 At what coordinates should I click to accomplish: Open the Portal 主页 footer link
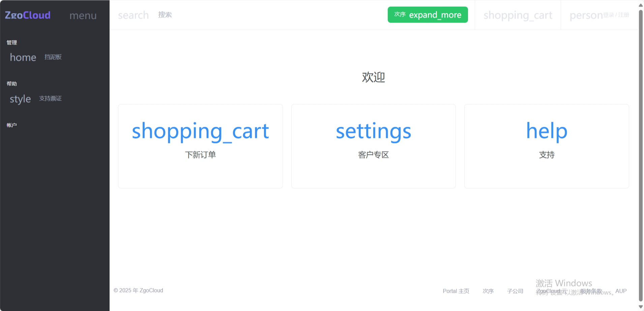tap(456, 291)
